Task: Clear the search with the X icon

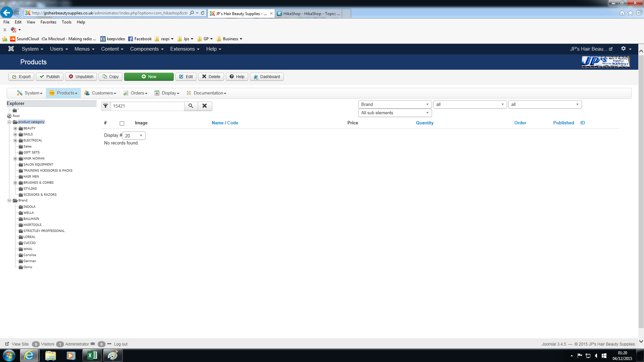Action: 205,106
